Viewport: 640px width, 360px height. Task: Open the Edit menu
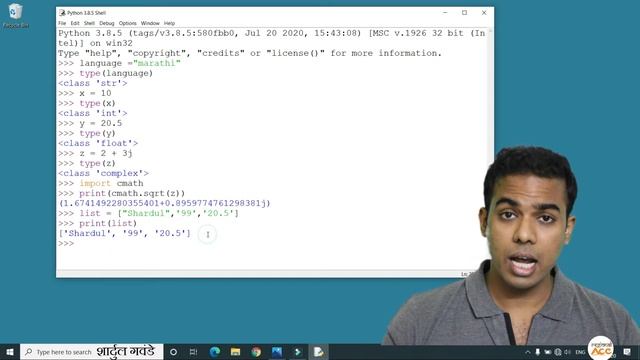[75, 23]
